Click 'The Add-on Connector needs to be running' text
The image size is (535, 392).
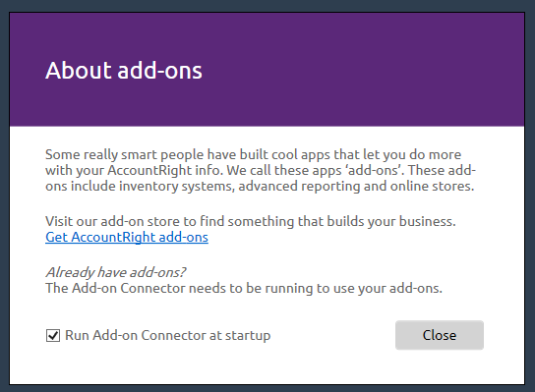[x=244, y=289]
